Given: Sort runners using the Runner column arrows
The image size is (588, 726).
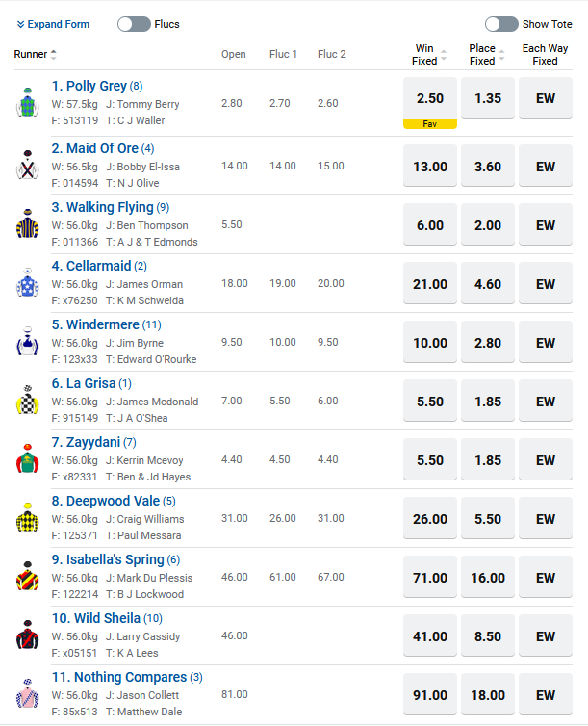Looking at the screenshot, I should click(54, 55).
